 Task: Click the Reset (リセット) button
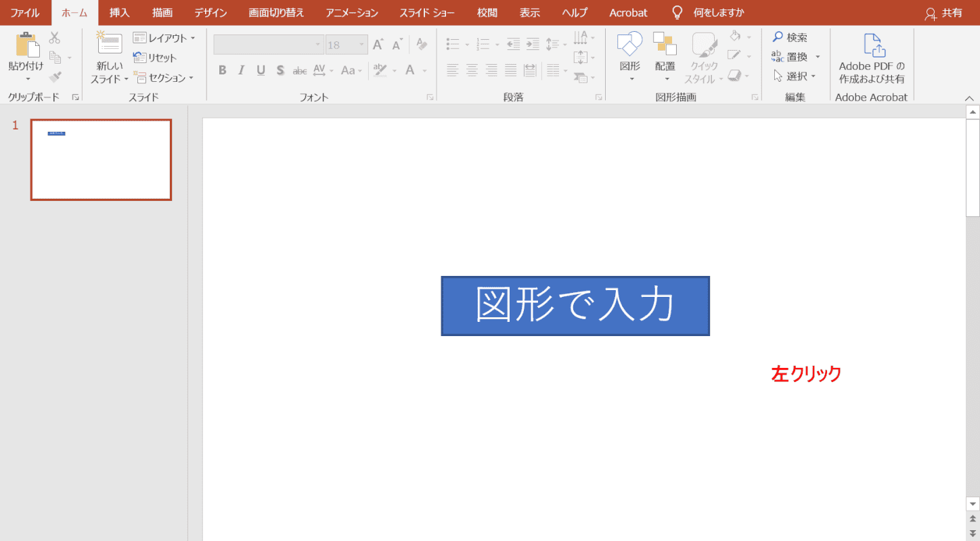(x=155, y=57)
